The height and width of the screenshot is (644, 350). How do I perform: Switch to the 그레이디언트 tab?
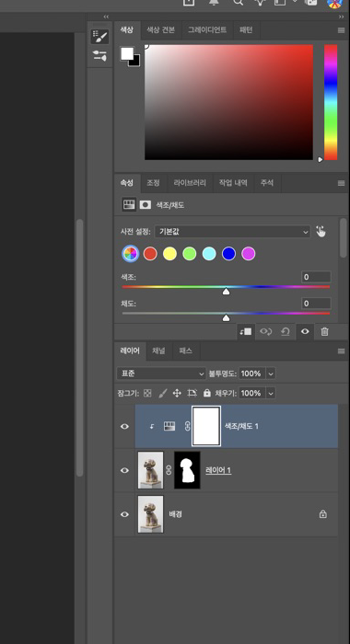point(207,30)
